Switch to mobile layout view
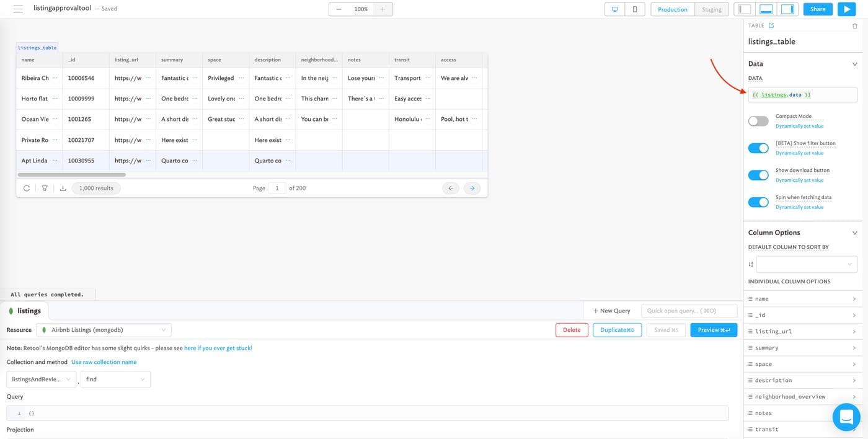Image resolution: width=868 pixels, height=439 pixels. pos(634,9)
